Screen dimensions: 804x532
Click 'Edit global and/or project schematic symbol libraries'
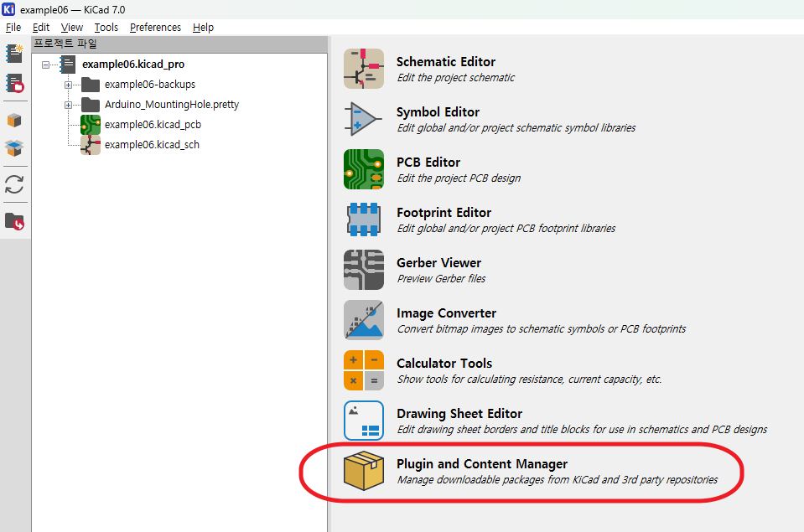point(516,127)
